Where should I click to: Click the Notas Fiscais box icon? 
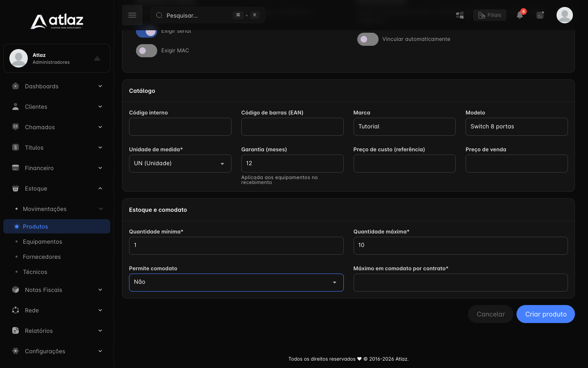(16, 290)
